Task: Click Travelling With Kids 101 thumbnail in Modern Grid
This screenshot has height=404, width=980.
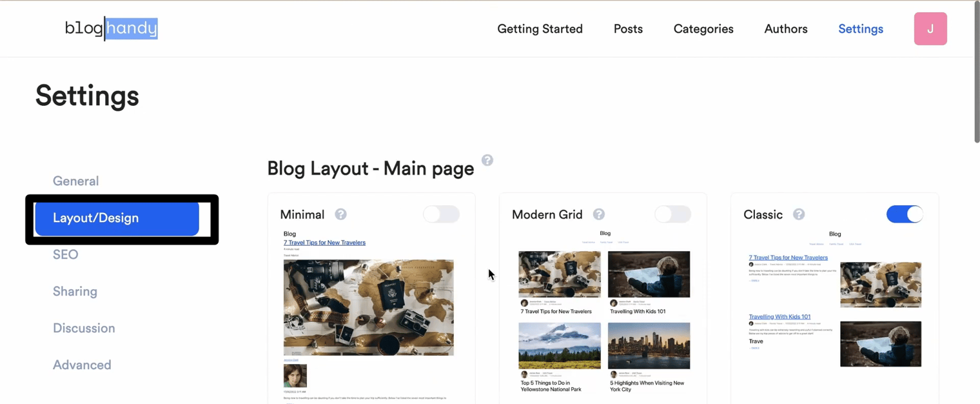Action: click(649, 274)
